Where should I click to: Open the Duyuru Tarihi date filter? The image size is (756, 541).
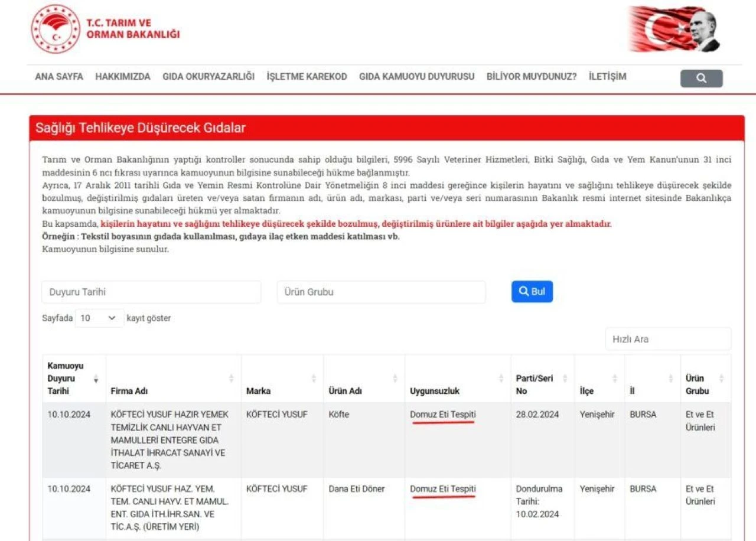(x=151, y=292)
